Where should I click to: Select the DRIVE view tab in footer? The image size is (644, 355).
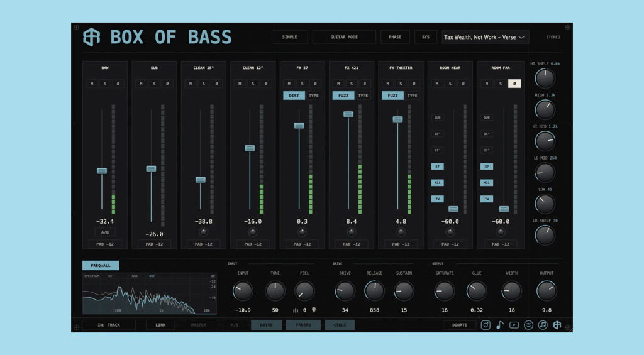[x=266, y=325]
